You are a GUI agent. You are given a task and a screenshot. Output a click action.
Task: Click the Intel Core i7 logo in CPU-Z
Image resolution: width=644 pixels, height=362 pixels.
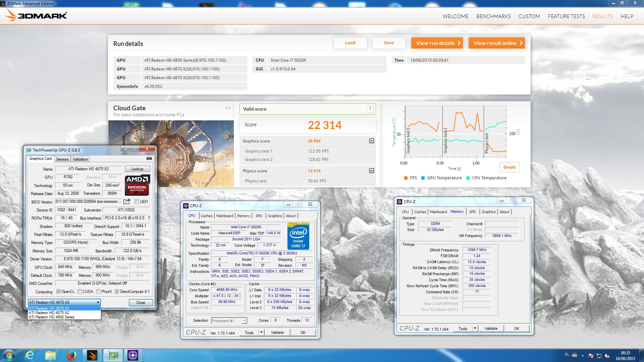(x=298, y=236)
